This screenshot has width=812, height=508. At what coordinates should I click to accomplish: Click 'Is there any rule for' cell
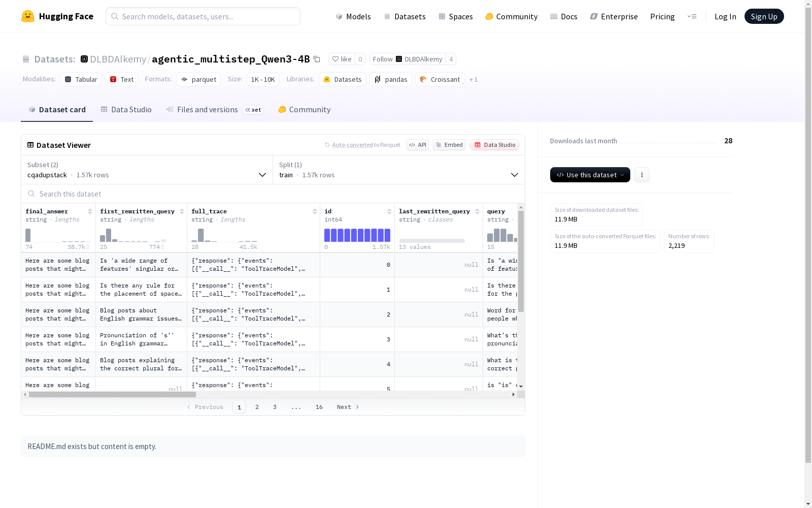click(x=141, y=290)
